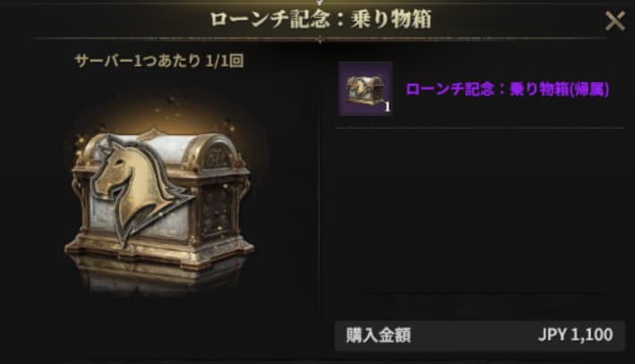The image size is (635, 364).
Task: Tap the golden base of the large chest
Action: coord(160,250)
